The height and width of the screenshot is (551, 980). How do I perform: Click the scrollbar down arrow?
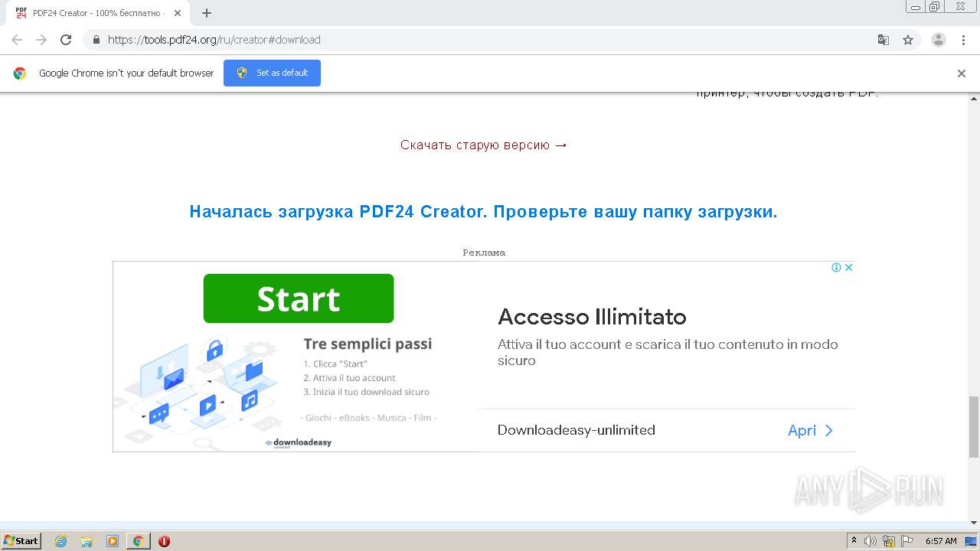tap(974, 523)
